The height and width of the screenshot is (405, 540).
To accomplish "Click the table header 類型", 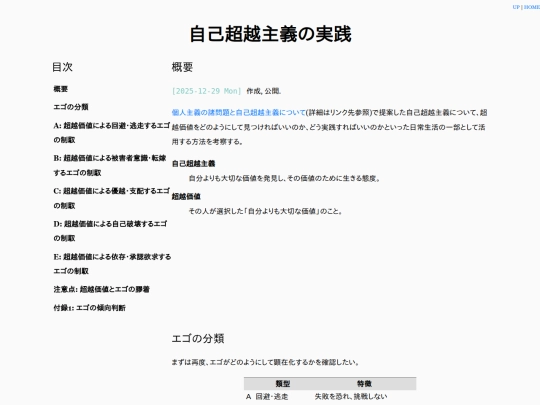I will coord(282,384).
